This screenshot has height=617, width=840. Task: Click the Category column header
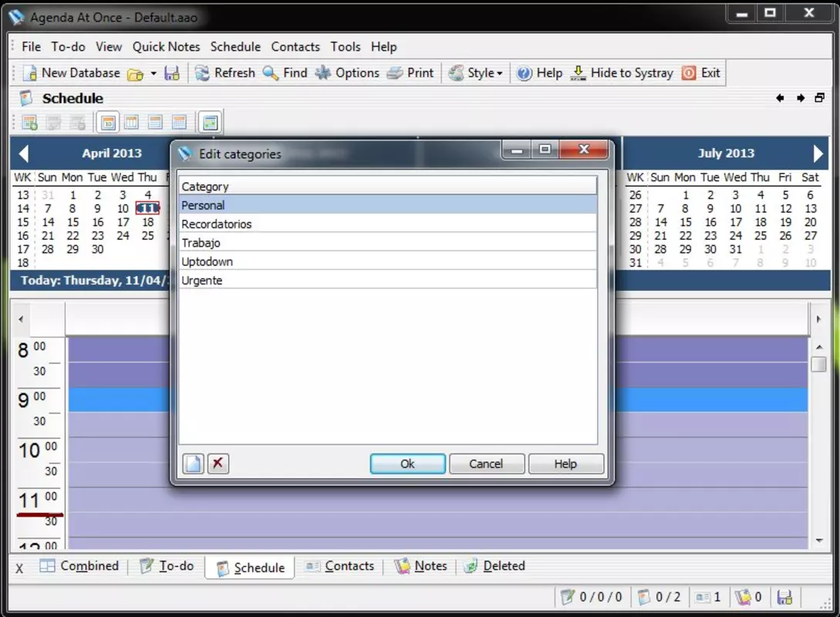(388, 187)
